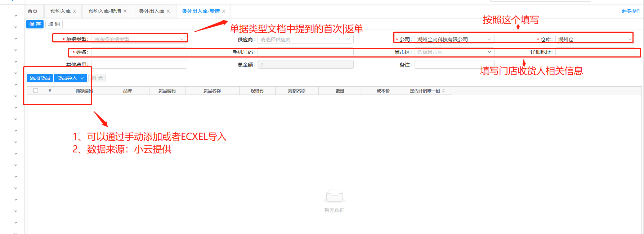The width and height of the screenshot is (644, 234).
Task: Click the 取消 button
Action: (x=54, y=24)
